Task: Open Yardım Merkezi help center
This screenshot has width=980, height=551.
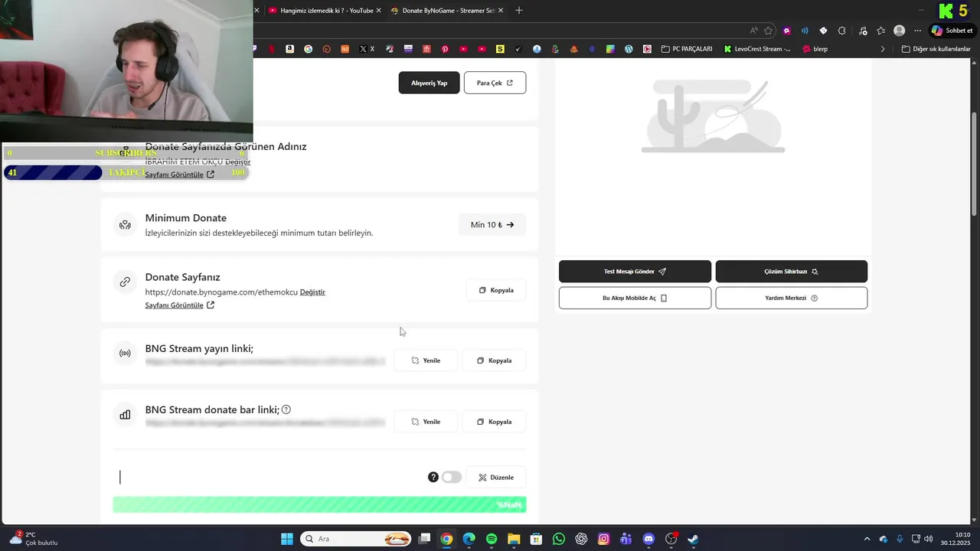Action: click(x=791, y=298)
